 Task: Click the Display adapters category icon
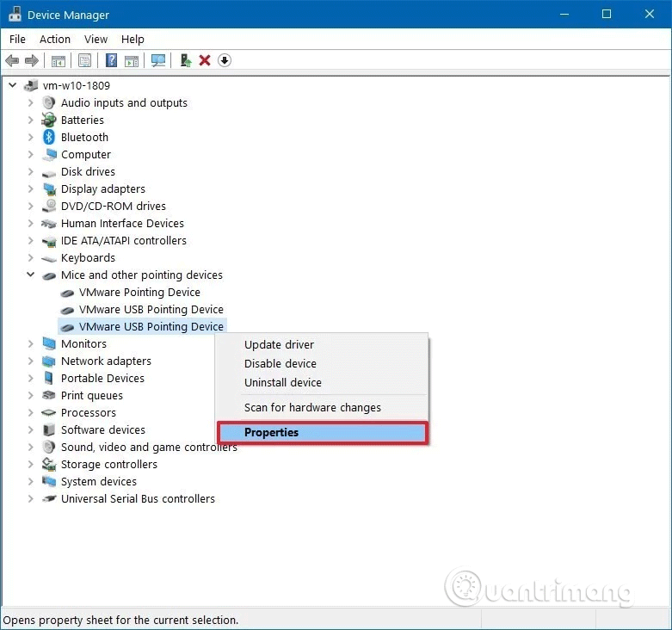tap(49, 189)
